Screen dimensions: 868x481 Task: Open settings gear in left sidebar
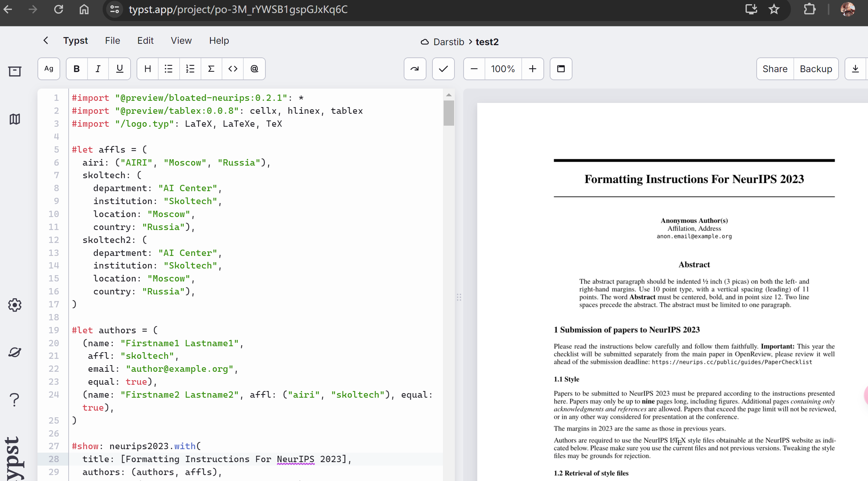pyautogui.click(x=15, y=305)
